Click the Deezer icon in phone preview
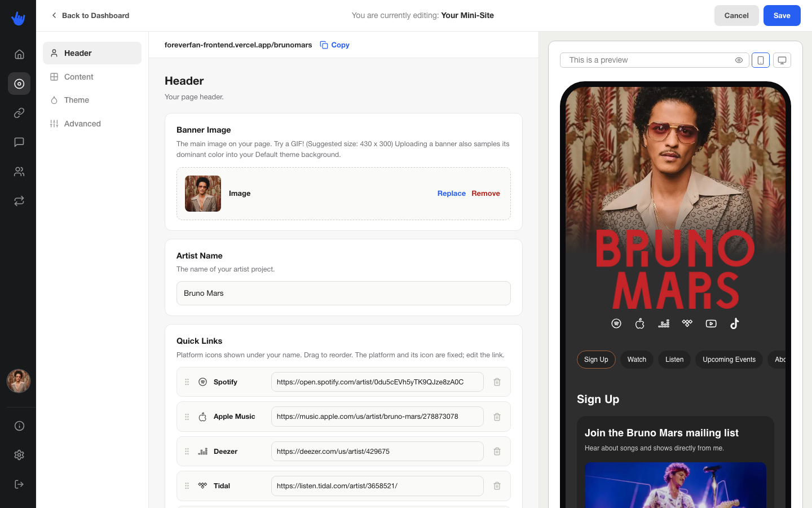 pos(664,323)
